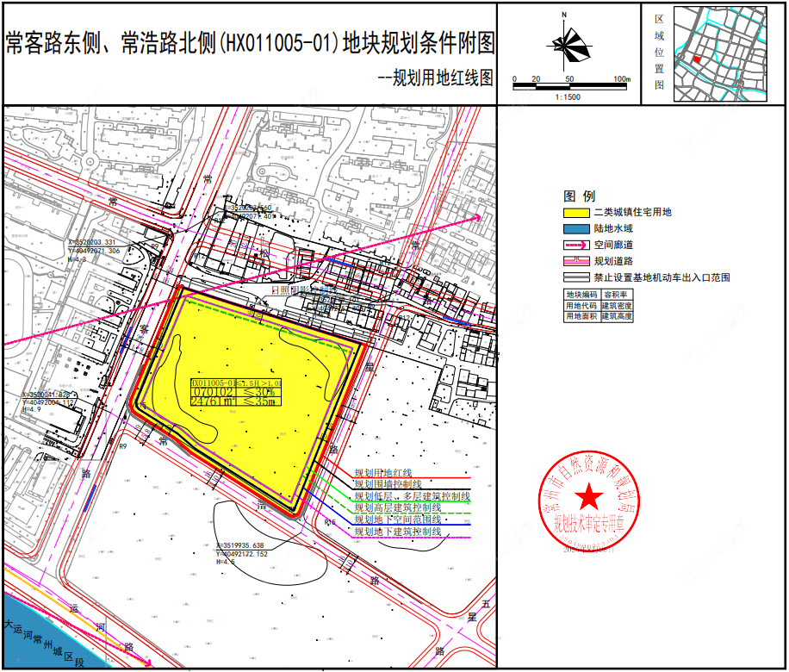
Task: Select the yellow 二类城镇住宅用地 legend swatch
Action: click(x=576, y=213)
